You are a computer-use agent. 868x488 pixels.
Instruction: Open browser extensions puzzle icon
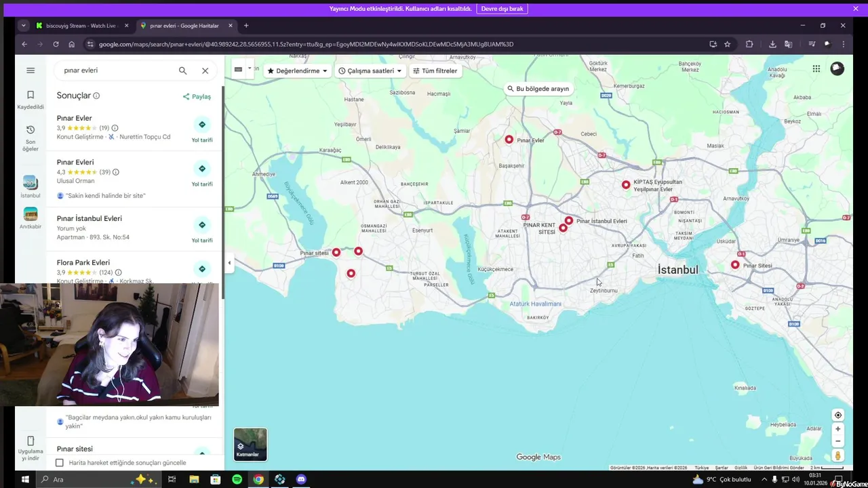pos(749,44)
